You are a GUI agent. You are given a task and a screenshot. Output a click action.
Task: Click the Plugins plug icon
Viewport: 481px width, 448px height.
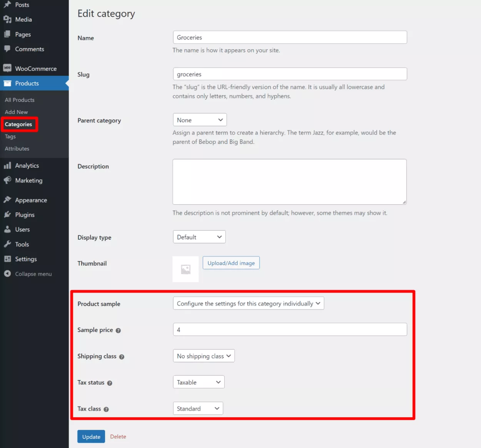click(7, 214)
